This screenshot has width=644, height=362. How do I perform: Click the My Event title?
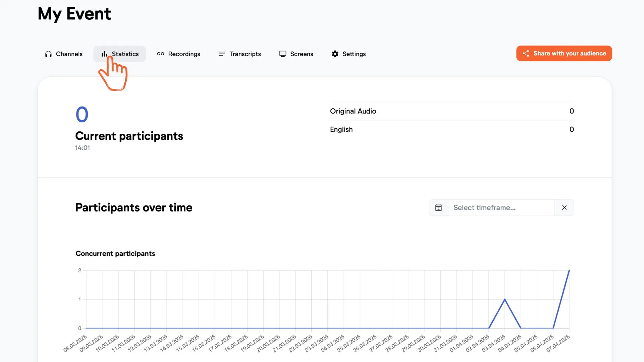click(x=74, y=14)
